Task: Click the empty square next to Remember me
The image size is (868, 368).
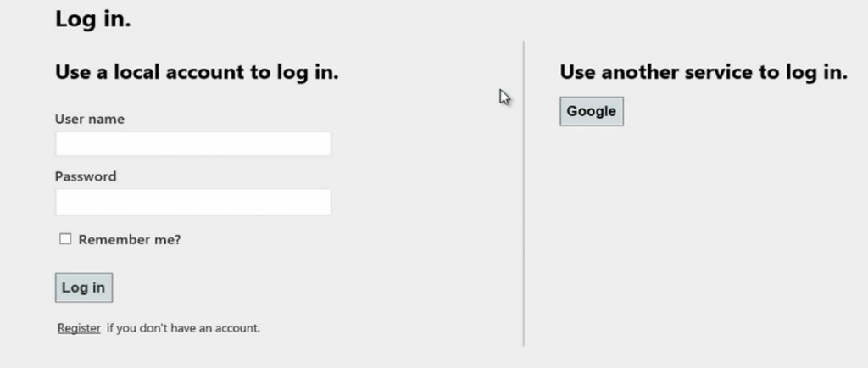Action: pos(65,239)
